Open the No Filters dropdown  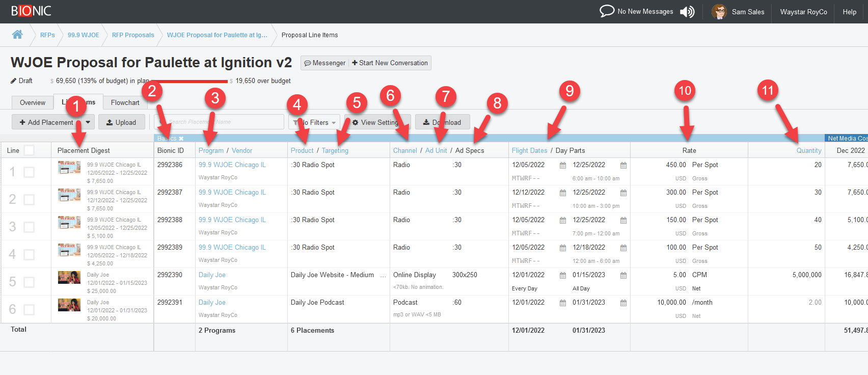pos(314,122)
